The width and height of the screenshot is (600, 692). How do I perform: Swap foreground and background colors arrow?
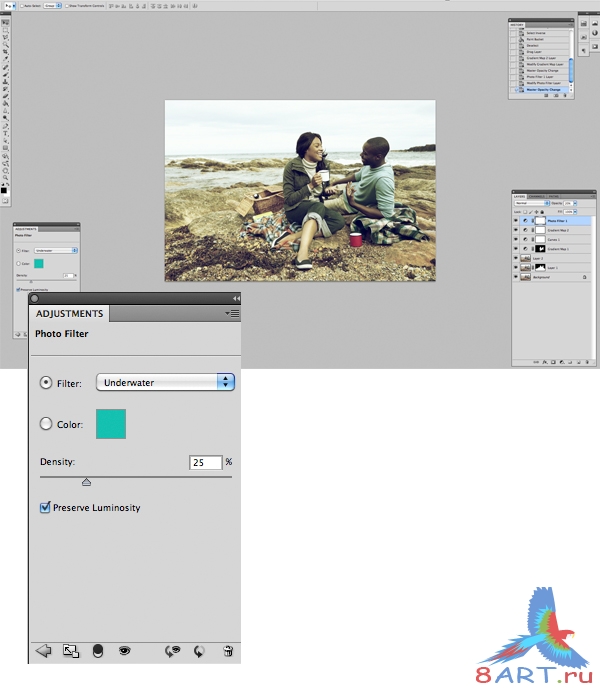pos(8,184)
